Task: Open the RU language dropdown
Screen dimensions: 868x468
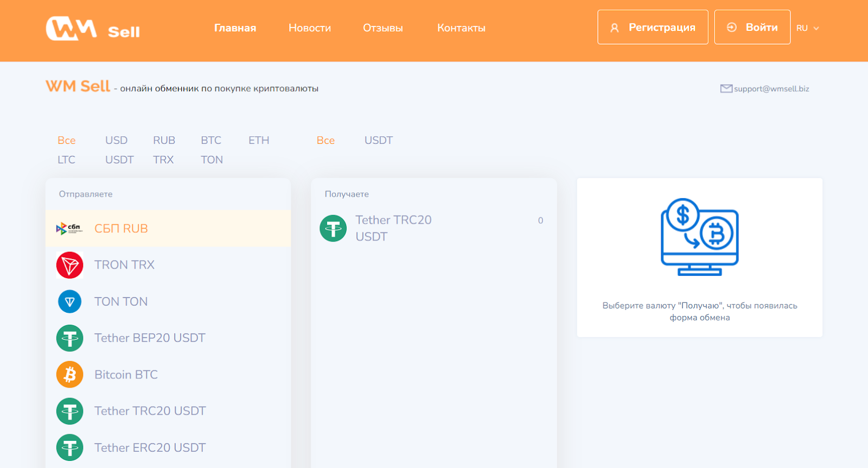Action: (x=807, y=28)
